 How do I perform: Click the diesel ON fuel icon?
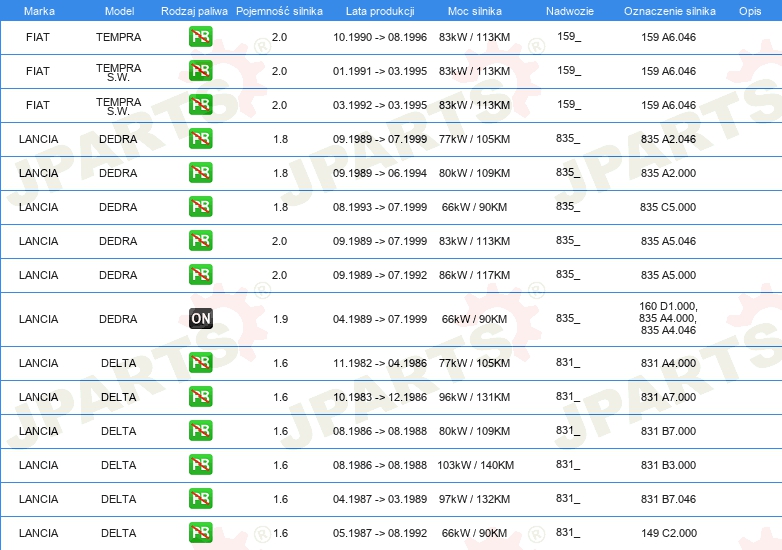tap(201, 319)
